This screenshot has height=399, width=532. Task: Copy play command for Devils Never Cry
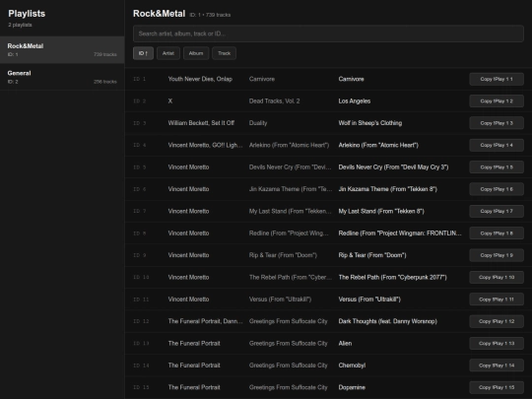click(x=497, y=167)
